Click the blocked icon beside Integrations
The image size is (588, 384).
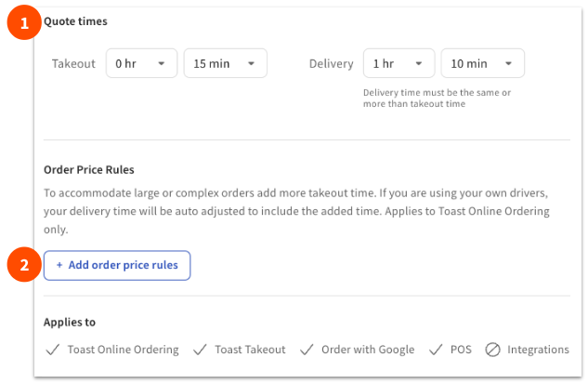[x=492, y=350]
